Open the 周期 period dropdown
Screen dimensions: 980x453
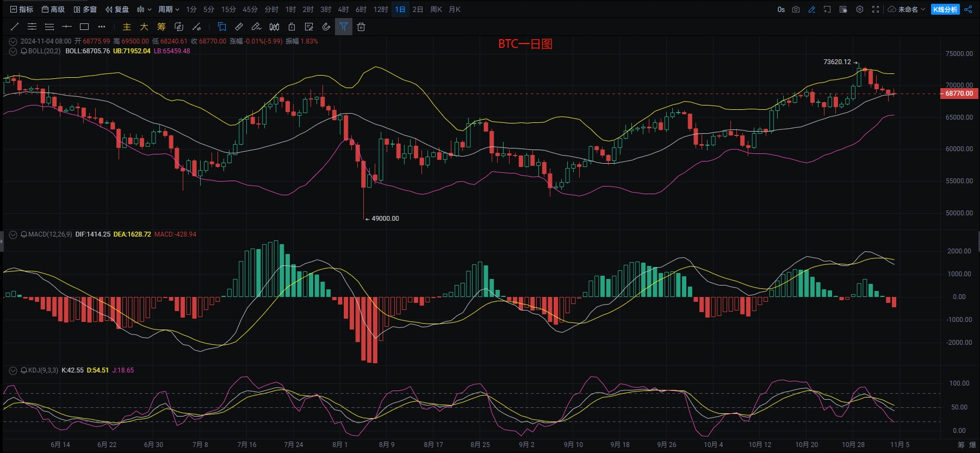tap(169, 9)
